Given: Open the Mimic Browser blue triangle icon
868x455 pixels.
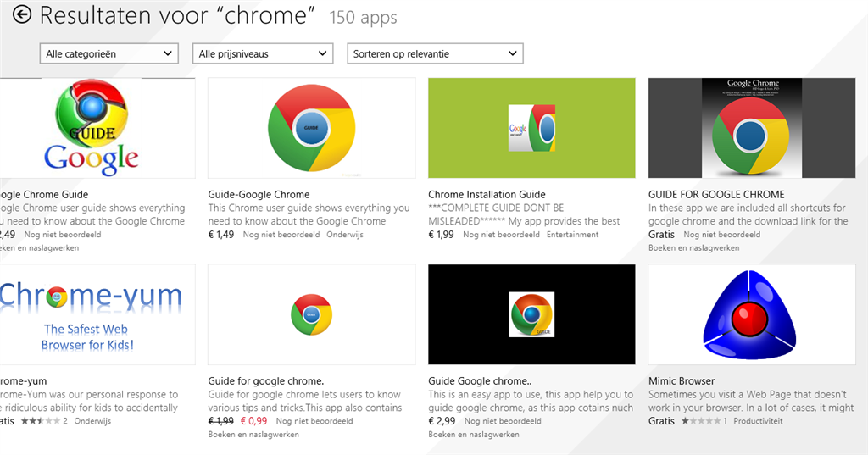Looking at the screenshot, I should [x=752, y=314].
